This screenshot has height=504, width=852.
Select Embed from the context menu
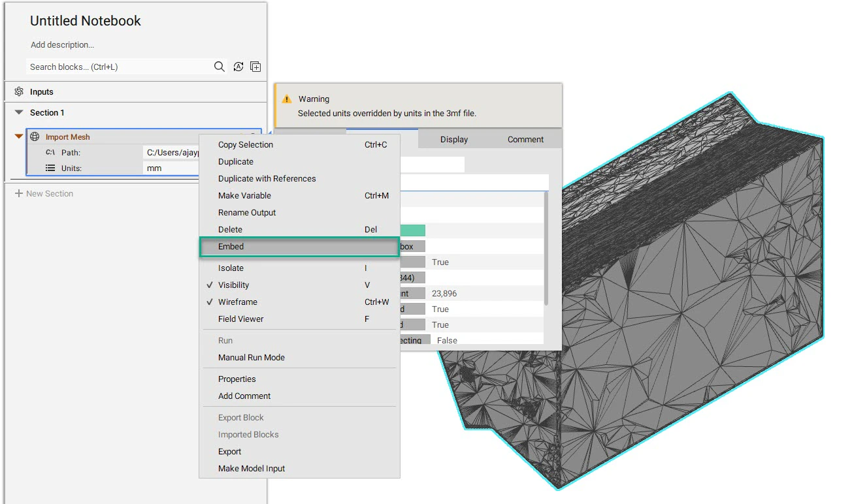pos(231,246)
